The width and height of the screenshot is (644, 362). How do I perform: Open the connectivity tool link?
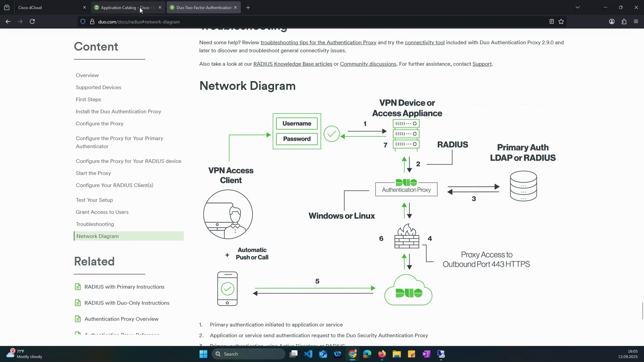pyautogui.click(x=425, y=43)
